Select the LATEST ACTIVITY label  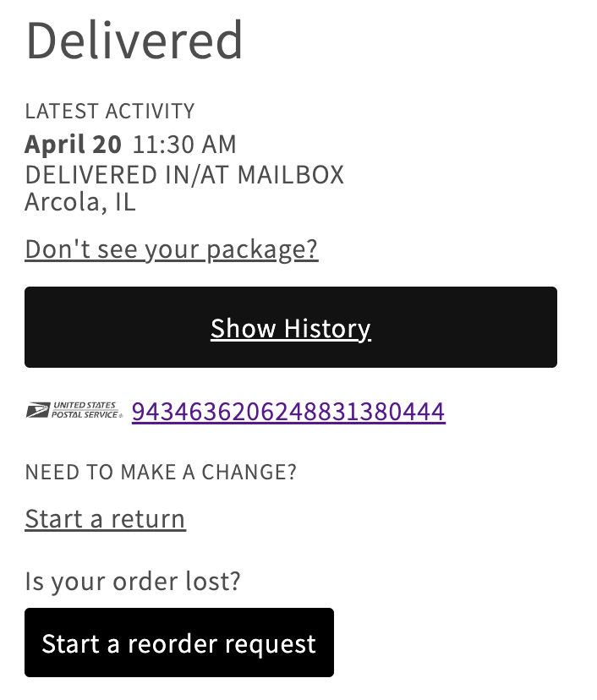pyautogui.click(x=110, y=111)
